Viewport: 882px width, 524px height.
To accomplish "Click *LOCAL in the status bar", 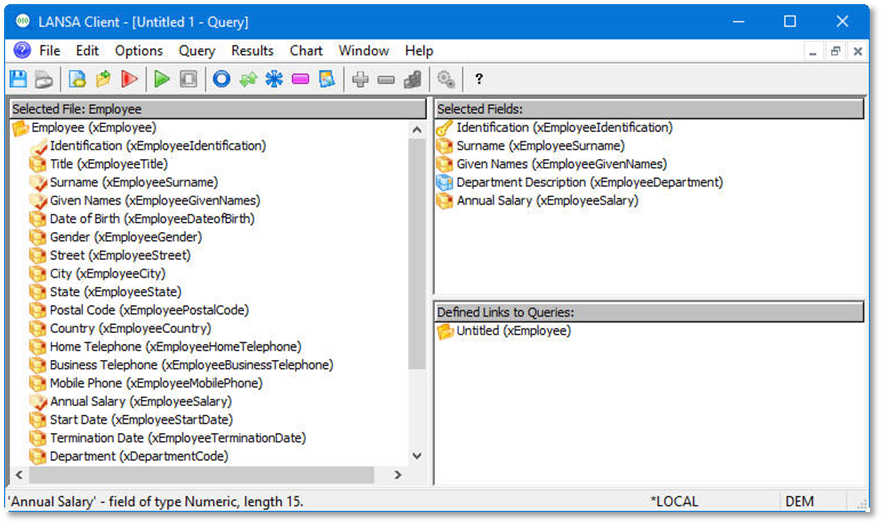I will click(x=674, y=502).
